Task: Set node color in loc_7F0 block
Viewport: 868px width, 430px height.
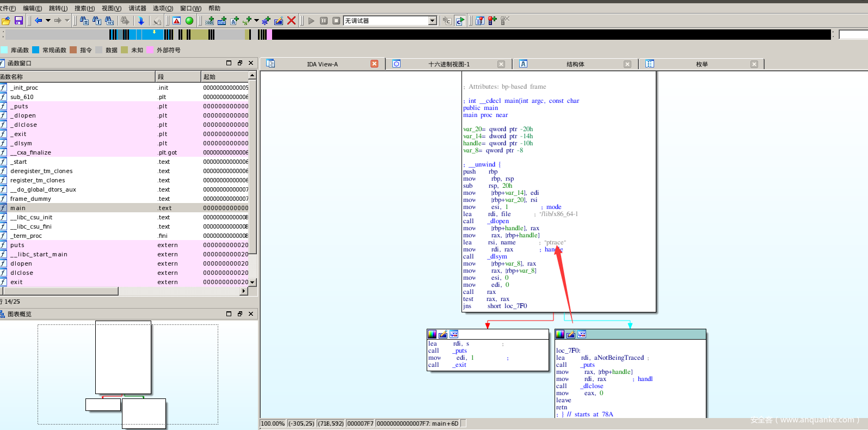Action: 560,334
